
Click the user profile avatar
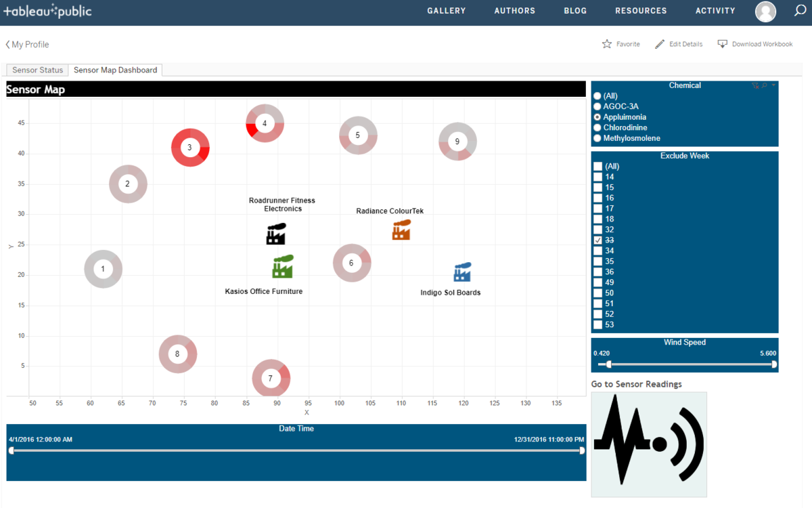(x=765, y=12)
